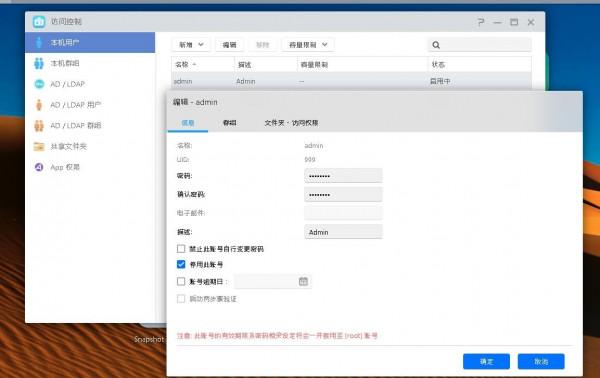Expand the 容量限制 toolbar dropdown
This screenshot has width=600, height=378.
pos(308,45)
